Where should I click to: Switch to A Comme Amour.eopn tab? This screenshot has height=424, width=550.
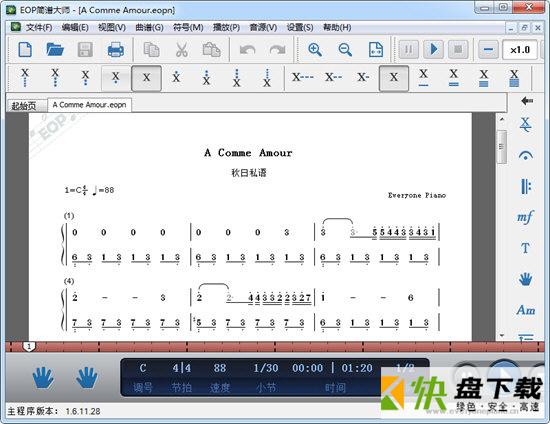pos(89,105)
